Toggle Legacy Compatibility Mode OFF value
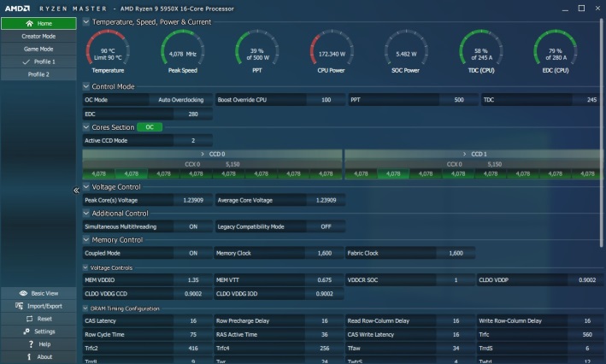The height and width of the screenshot is (364, 606). pyautogui.click(x=326, y=226)
